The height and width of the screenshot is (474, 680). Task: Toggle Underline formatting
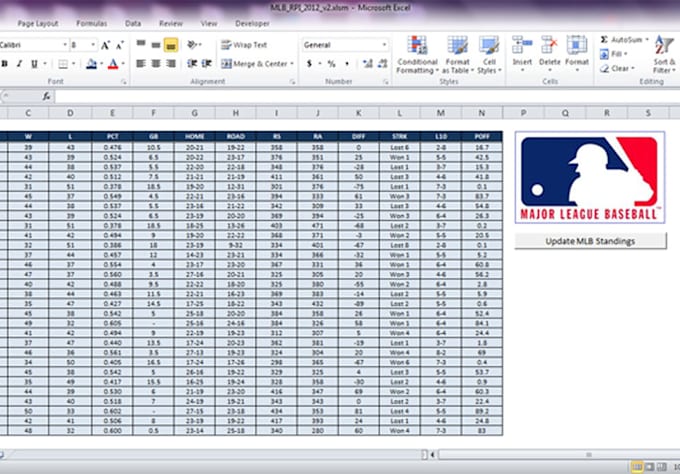point(34,64)
